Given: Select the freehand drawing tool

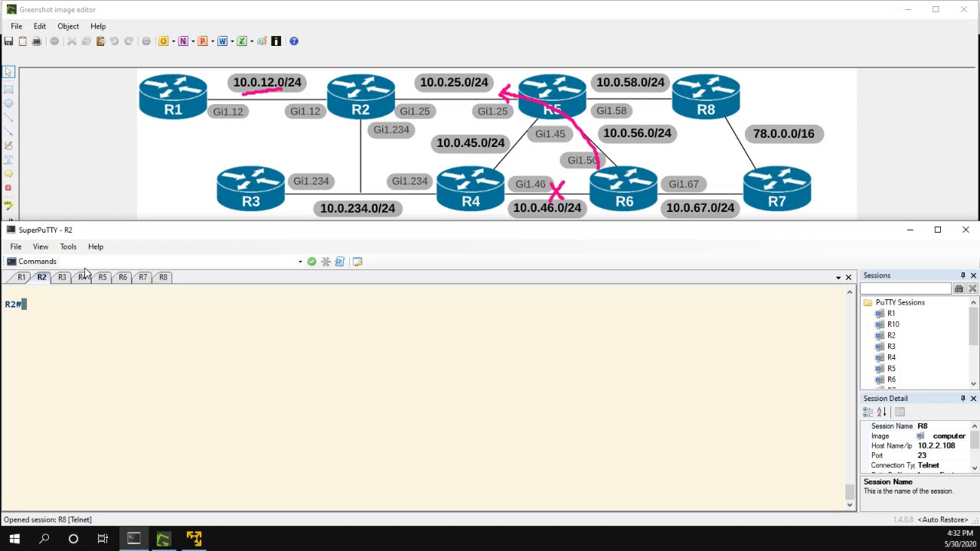Looking at the screenshot, I should point(8,145).
